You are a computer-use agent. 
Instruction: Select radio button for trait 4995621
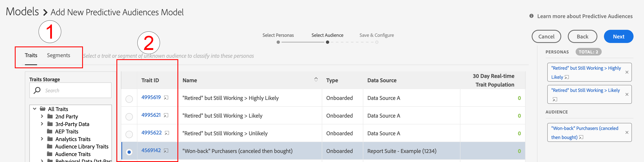129,117
